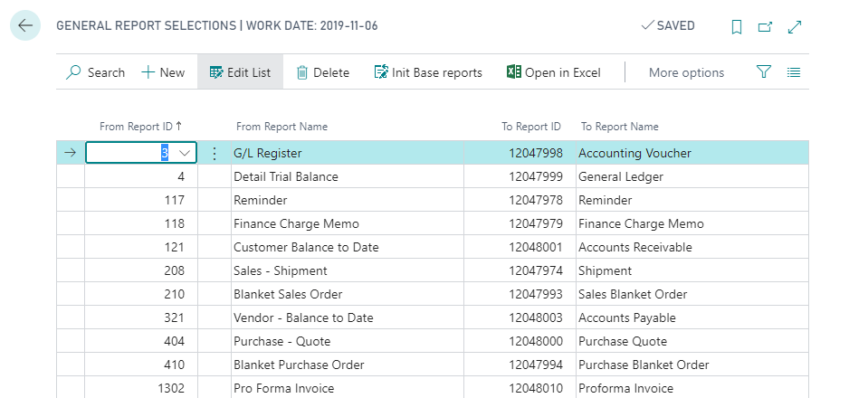Show More options menu
Image resolution: width=868 pixels, height=398 pixels.
(686, 72)
